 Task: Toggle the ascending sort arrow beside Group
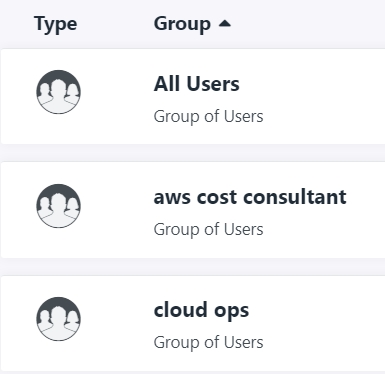pos(225,23)
